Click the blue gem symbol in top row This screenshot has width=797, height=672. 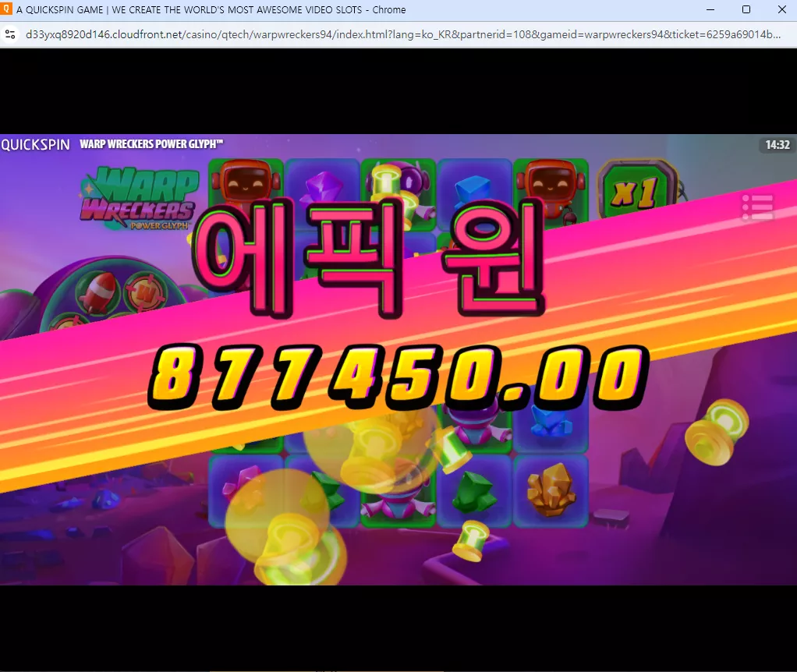click(x=471, y=192)
